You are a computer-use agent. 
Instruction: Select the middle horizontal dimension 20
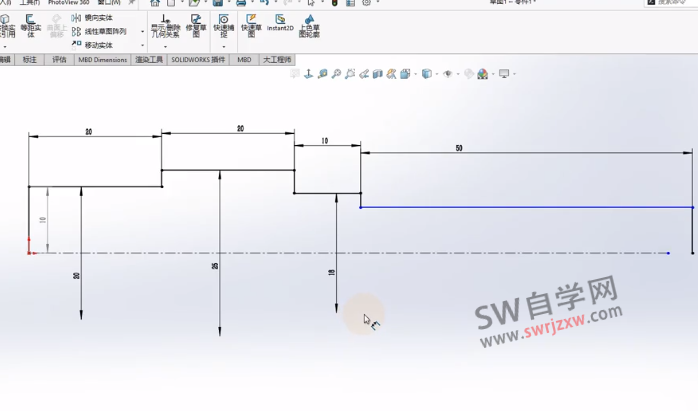[240, 129]
